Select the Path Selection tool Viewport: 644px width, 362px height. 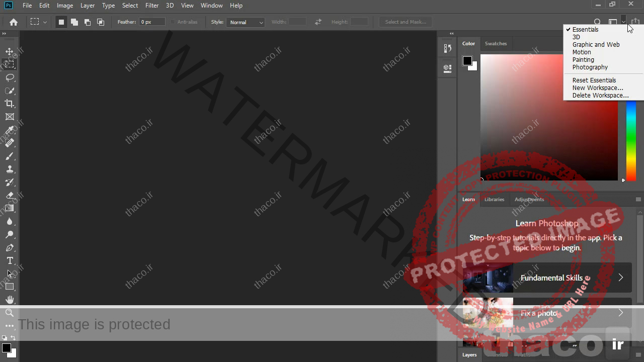point(10,274)
